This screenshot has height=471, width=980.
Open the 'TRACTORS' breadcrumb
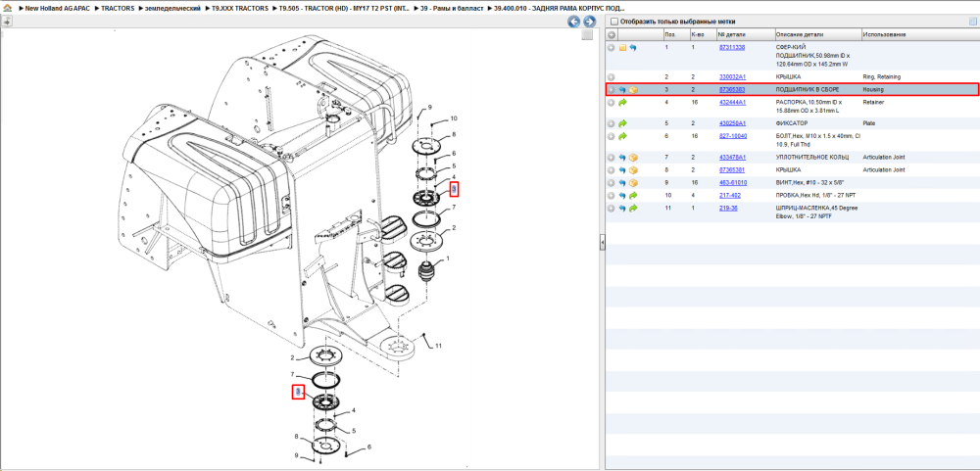pos(118,8)
